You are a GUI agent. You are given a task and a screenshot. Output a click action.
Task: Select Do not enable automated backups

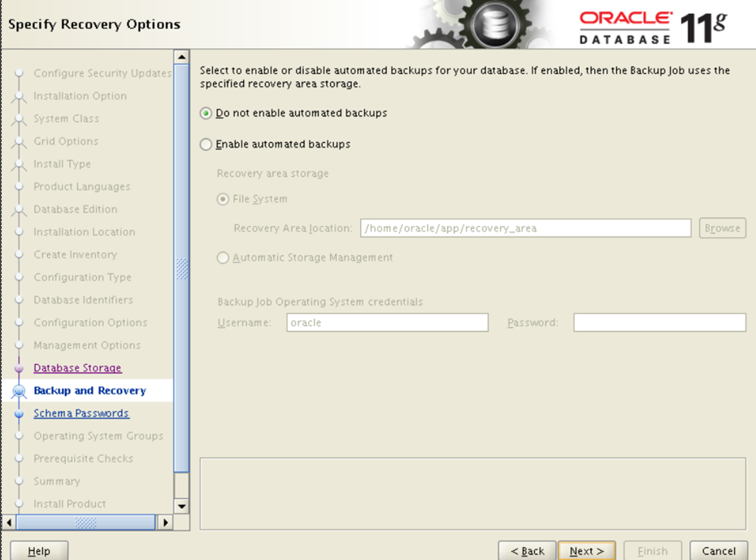click(x=206, y=114)
